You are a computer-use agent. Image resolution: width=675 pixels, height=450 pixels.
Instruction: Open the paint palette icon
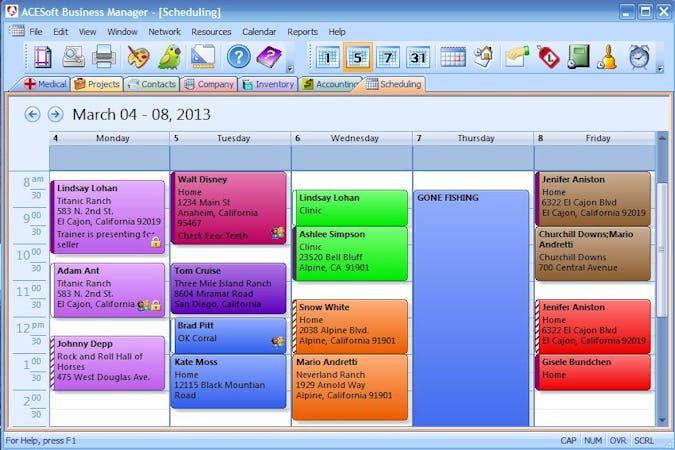pyautogui.click(x=138, y=57)
